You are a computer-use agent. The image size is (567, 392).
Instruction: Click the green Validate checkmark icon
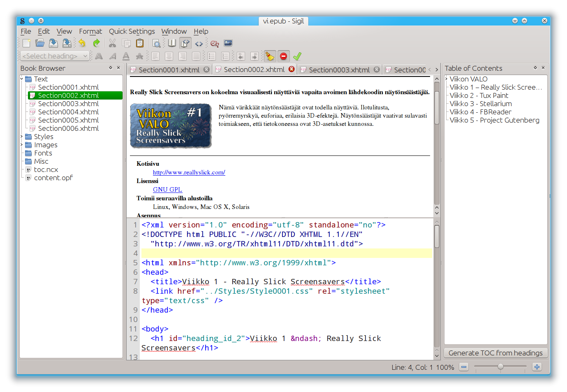(297, 56)
